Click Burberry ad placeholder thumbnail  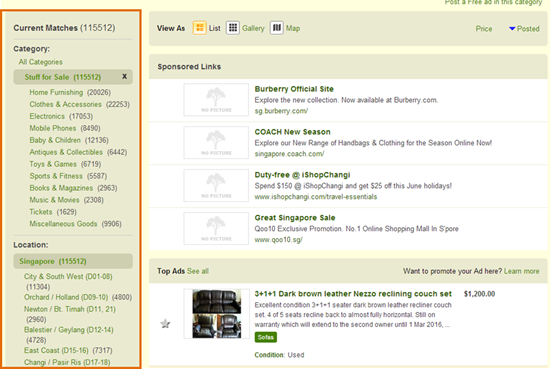[x=216, y=100]
